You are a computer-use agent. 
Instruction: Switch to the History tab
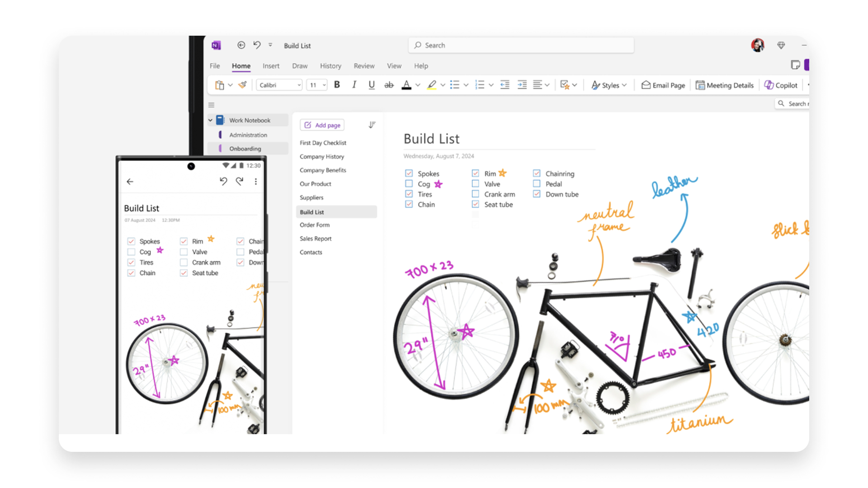tap(330, 66)
